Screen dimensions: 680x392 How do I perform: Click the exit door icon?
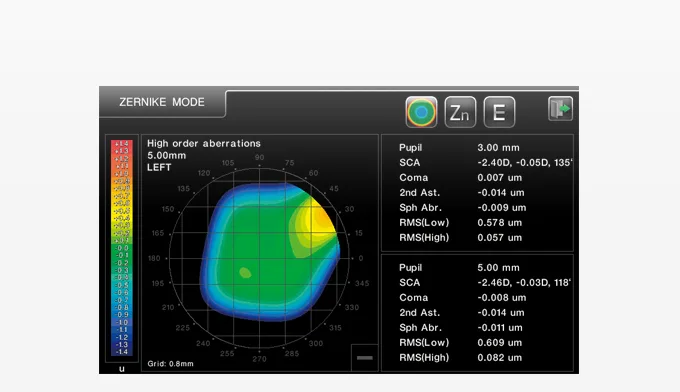(x=560, y=108)
